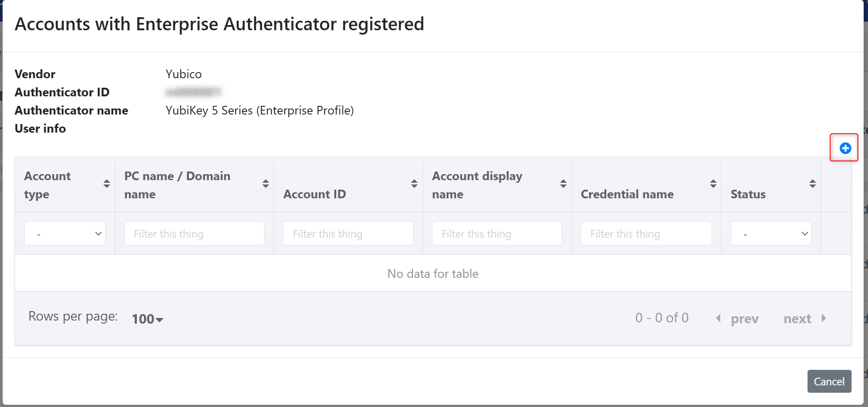Screen dimensions: 868x407
Task: Click the blurred Authenticator ID value
Action: click(x=193, y=92)
